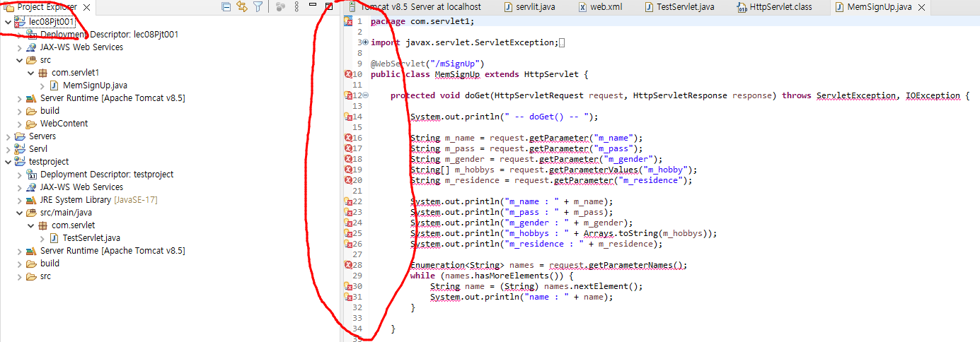The height and width of the screenshot is (342, 980).
Task: Select src folder under testproject
Action: [45, 276]
